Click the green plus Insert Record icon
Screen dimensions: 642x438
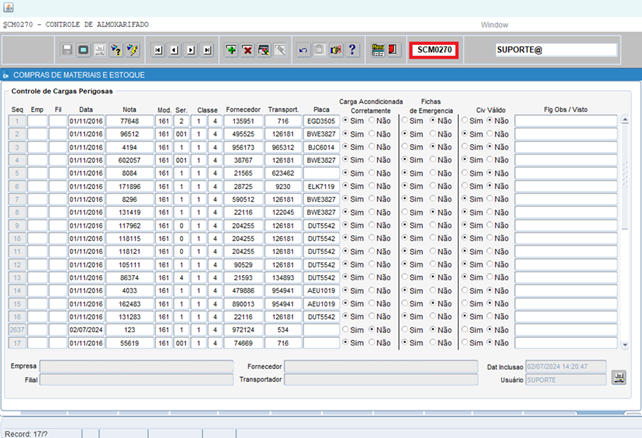(x=231, y=50)
